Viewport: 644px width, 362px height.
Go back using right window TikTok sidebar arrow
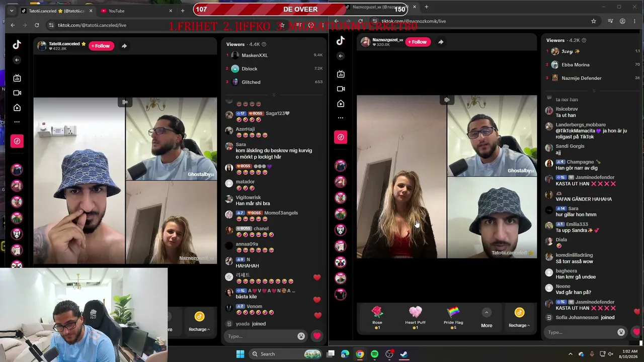(x=341, y=56)
